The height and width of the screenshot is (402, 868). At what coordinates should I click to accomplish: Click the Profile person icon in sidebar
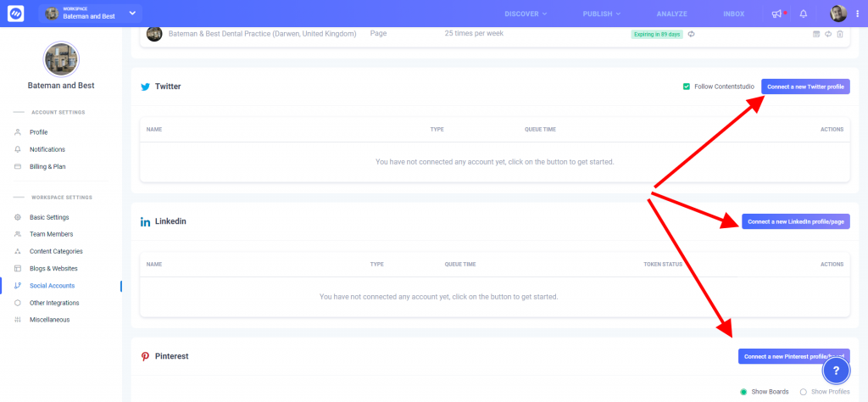point(18,132)
